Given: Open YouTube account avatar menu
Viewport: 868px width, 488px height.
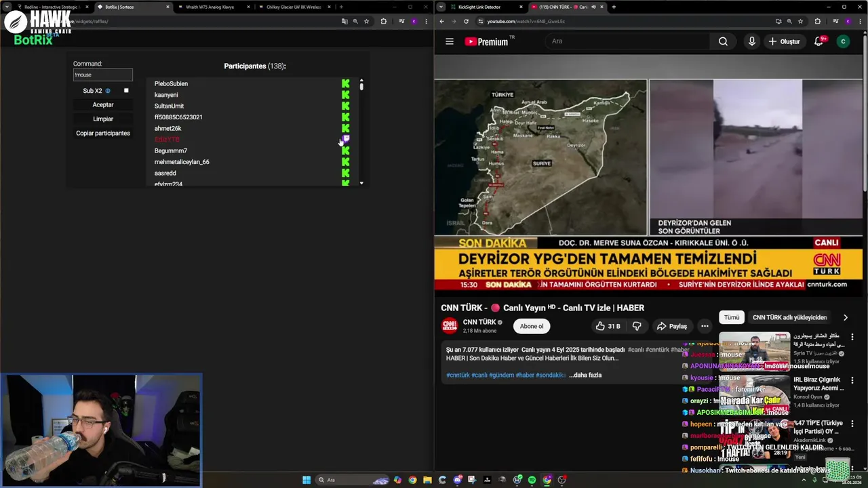Looking at the screenshot, I should pos(843,41).
